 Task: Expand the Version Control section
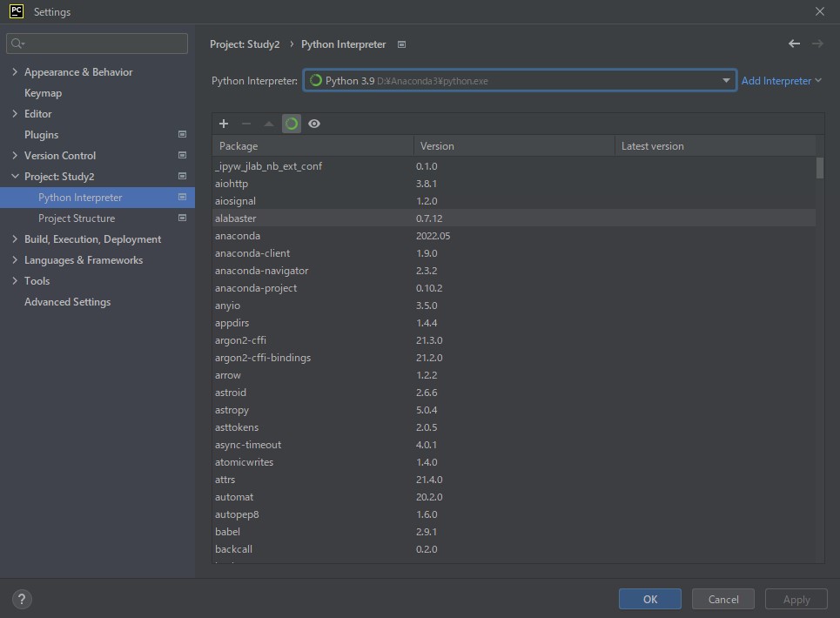15,155
